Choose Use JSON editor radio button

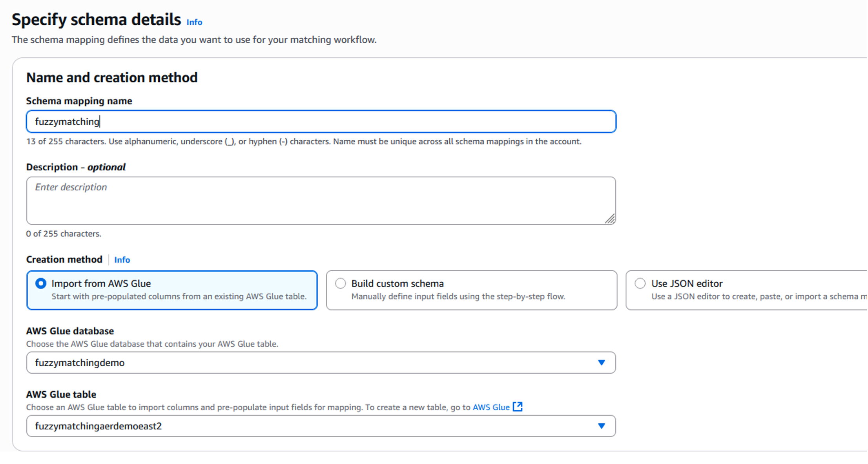(x=640, y=283)
